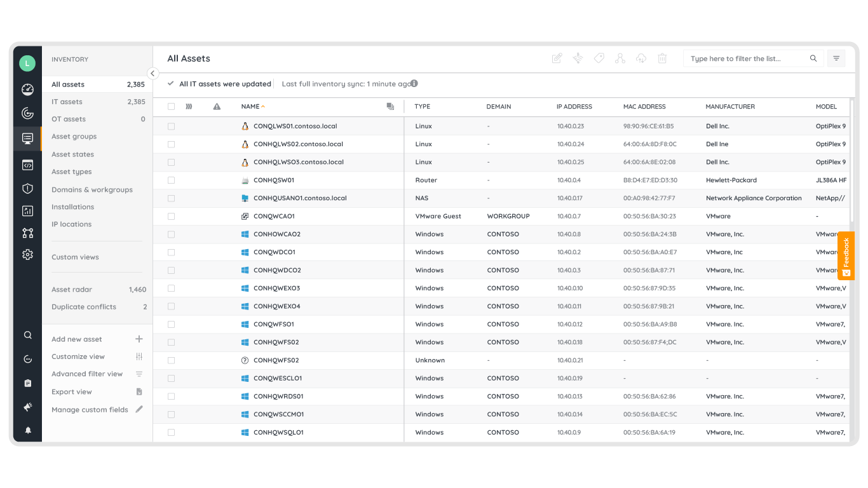The image size is (868, 488).
Task: Collapse the inventory panel with the chevron
Action: pos(153,73)
